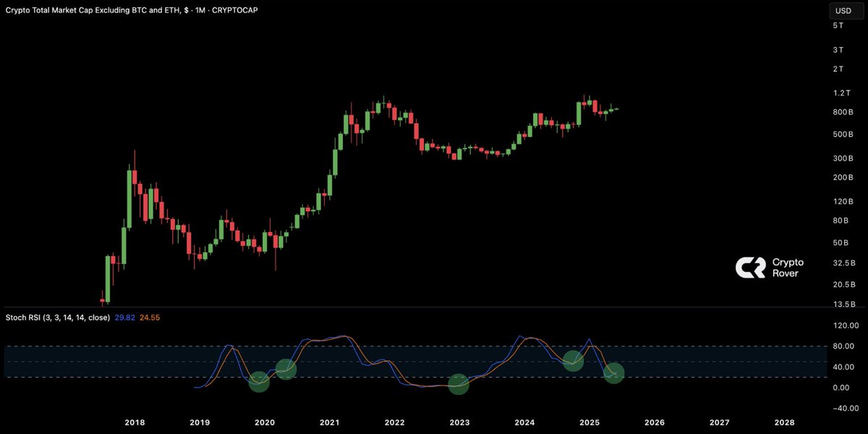Viewport: 868px width, 434px height.
Task: Click the 1M timeframe label
Action: coord(202,10)
